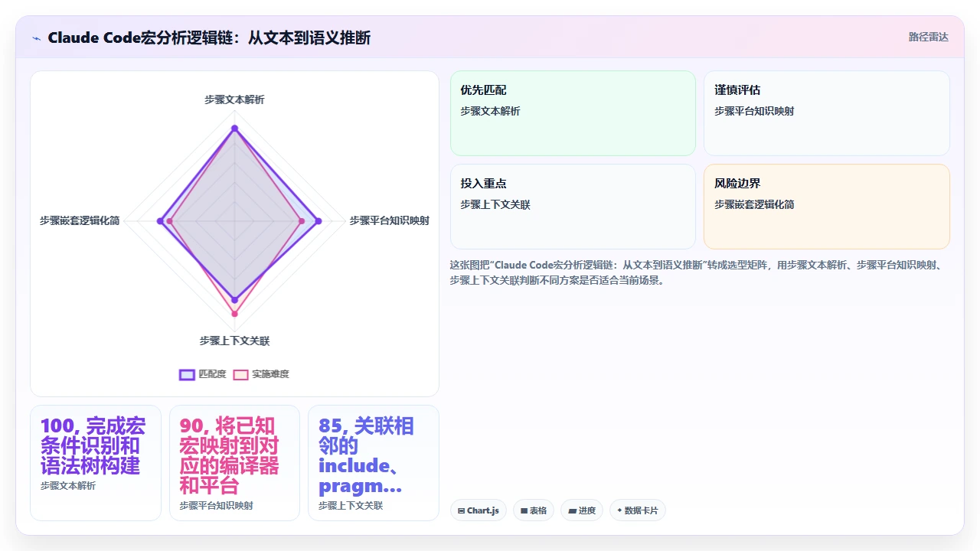Open the 投入重点 card
The width and height of the screenshot is (980, 551).
(x=573, y=207)
